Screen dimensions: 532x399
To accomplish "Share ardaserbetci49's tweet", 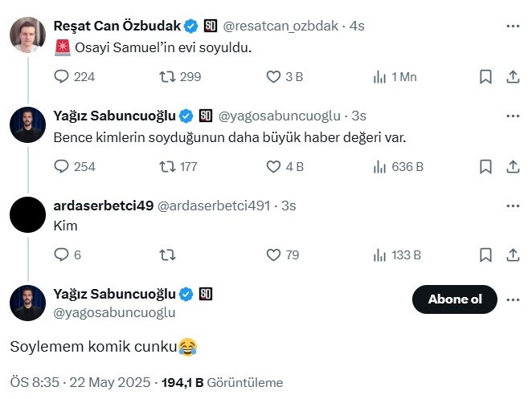I will [513, 255].
